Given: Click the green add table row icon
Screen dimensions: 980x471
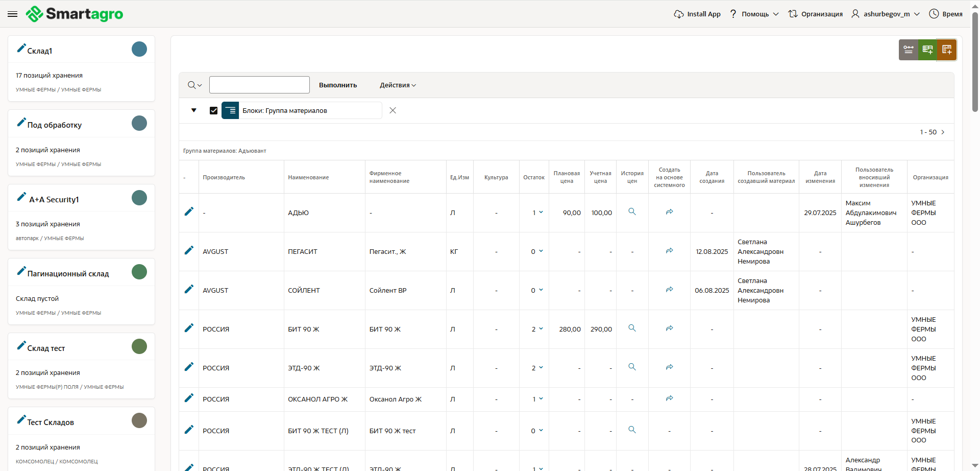Looking at the screenshot, I should tap(927, 50).
